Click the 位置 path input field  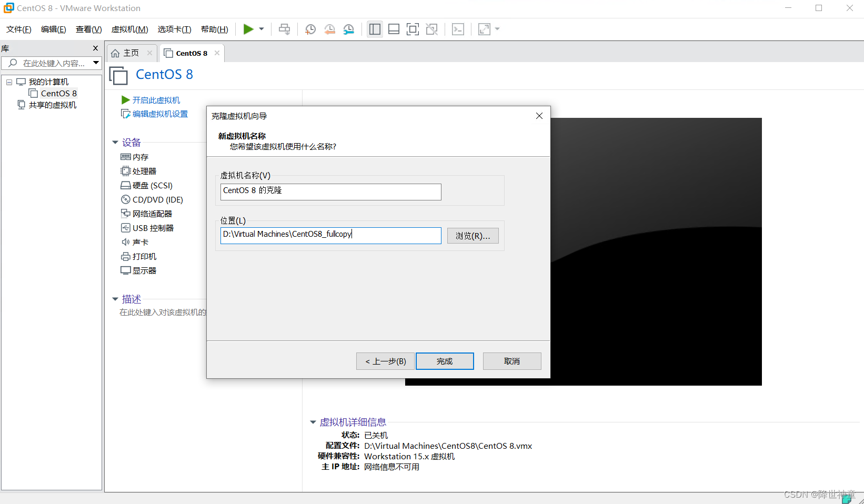330,235
